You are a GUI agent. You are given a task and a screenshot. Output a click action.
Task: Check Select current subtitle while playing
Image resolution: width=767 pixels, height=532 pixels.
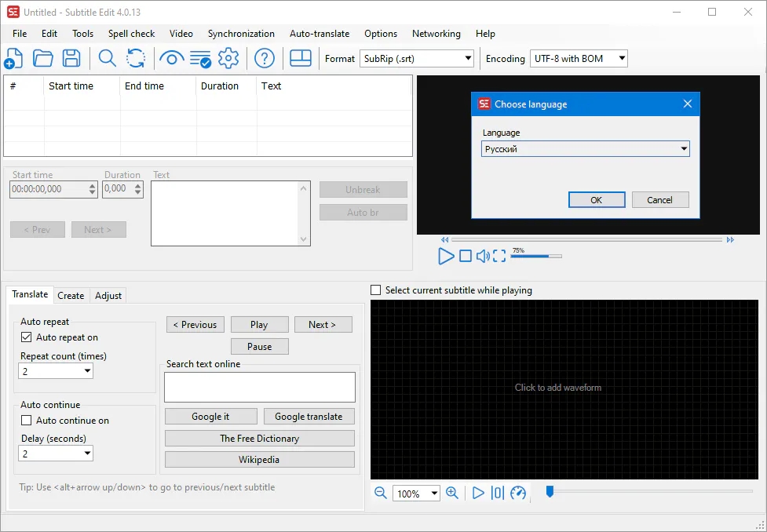coord(376,290)
